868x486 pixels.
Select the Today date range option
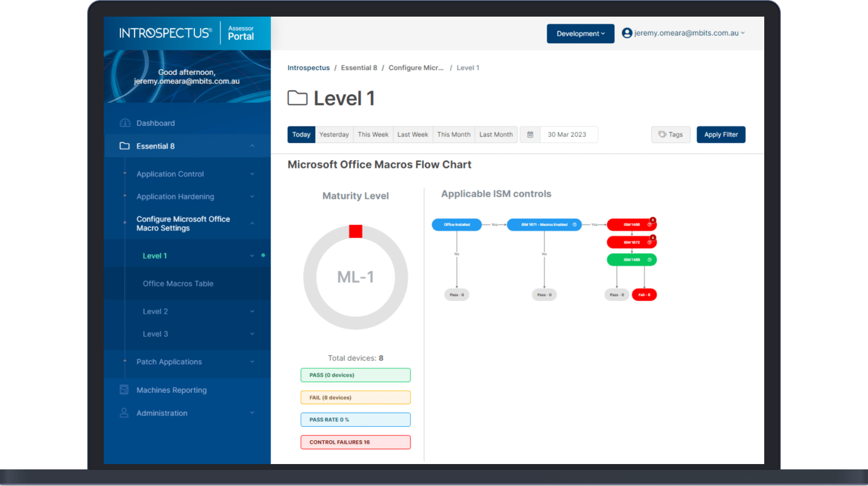[301, 135]
